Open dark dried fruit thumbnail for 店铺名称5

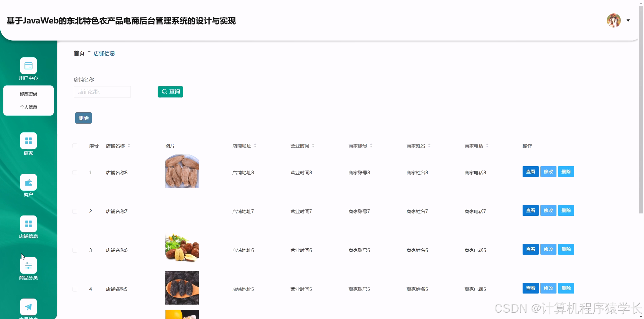click(182, 288)
